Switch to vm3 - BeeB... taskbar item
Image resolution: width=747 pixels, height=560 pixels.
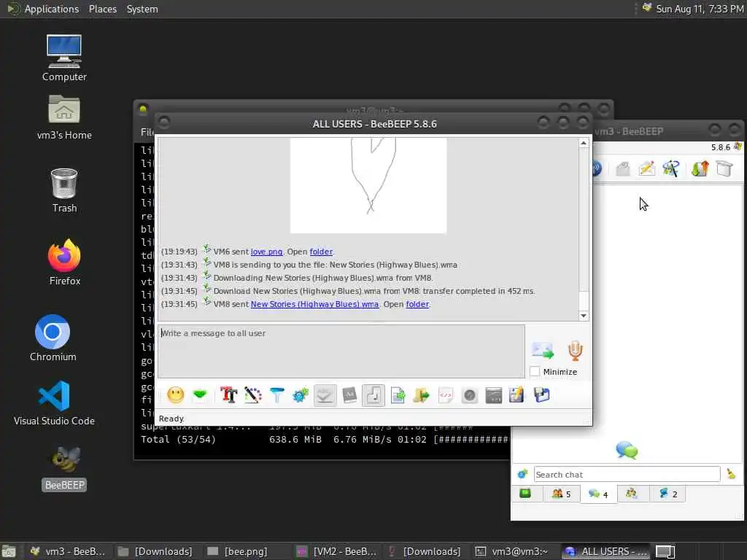(68, 551)
